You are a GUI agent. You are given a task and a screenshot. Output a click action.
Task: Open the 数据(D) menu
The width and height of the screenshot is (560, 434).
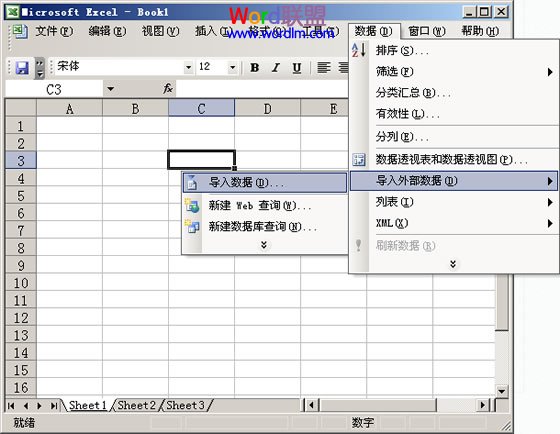(374, 31)
